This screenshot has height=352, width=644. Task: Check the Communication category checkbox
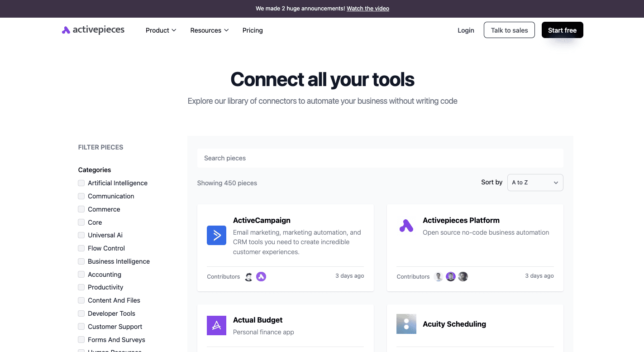[81, 196]
